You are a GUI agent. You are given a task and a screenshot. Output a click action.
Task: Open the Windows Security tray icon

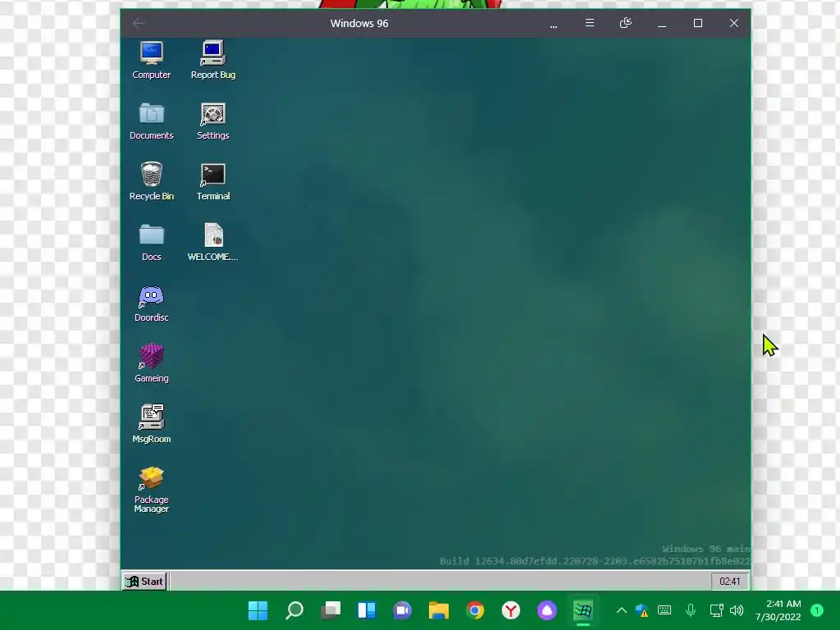[641, 610]
